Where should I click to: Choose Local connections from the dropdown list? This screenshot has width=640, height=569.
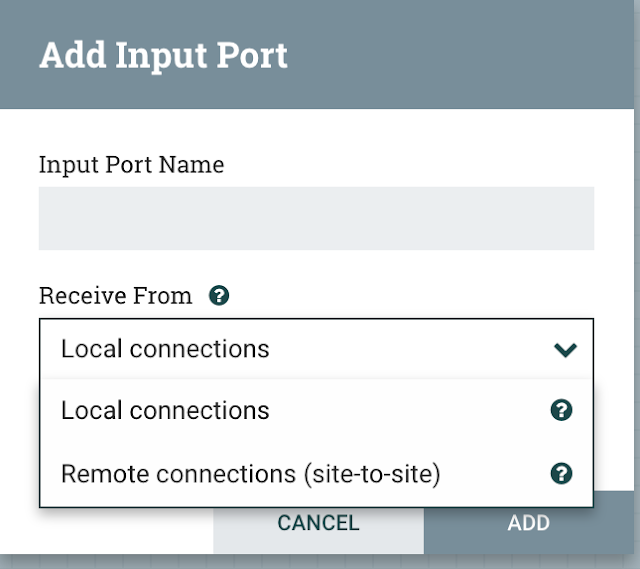click(316, 410)
